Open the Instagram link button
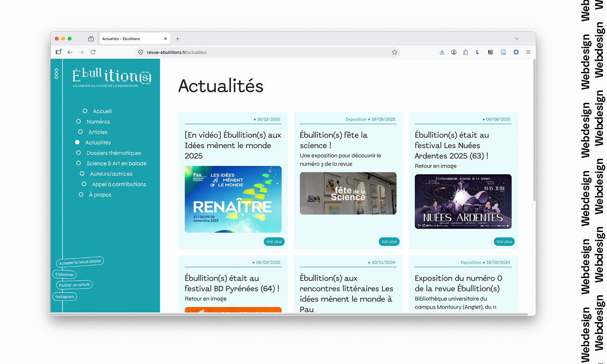This screenshot has height=364, width=607. [x=65, y=297]
